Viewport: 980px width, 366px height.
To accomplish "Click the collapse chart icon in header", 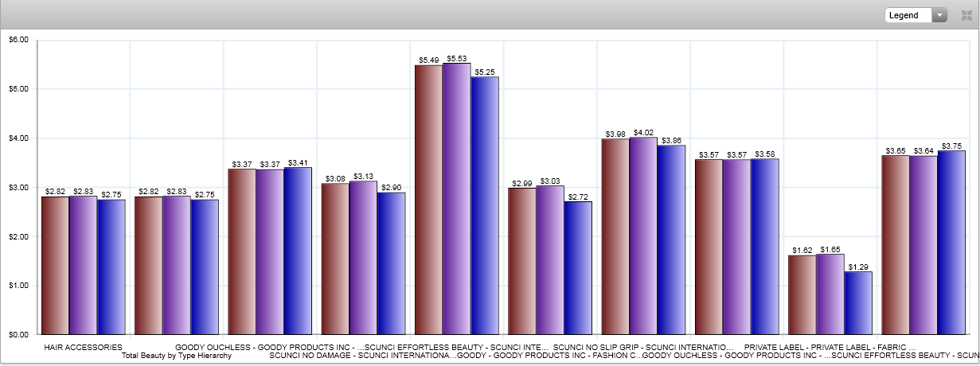I will (966, 15).
